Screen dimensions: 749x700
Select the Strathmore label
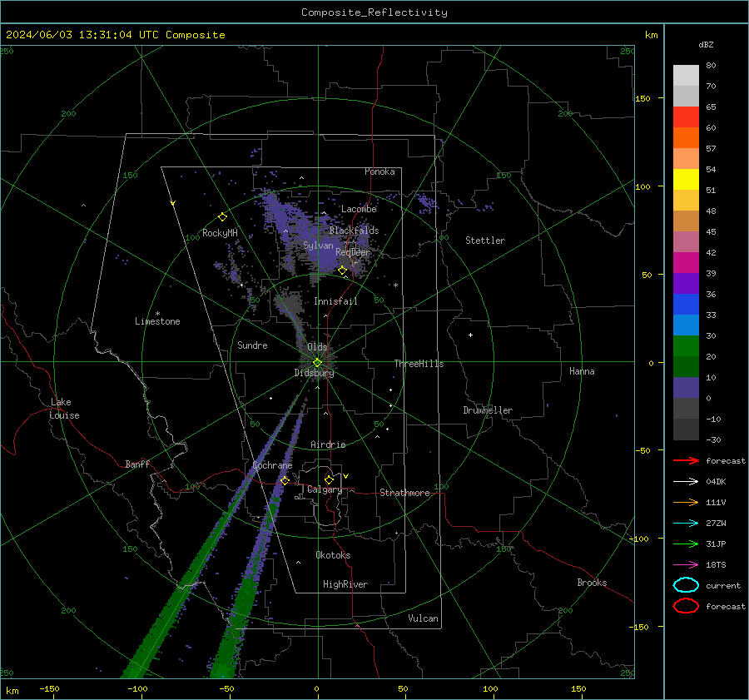(x=404, y=493)
